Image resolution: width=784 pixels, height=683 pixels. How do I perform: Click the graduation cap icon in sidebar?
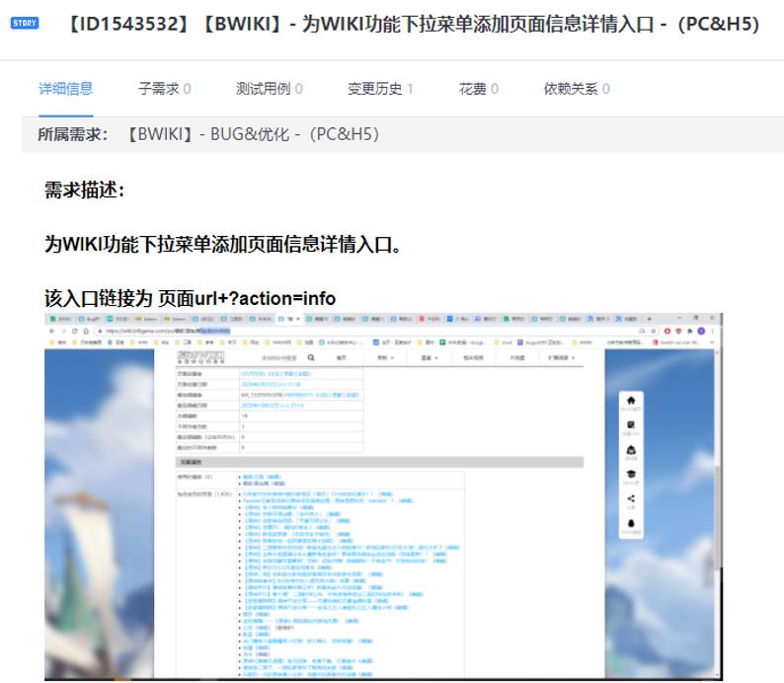click(631, 475)
